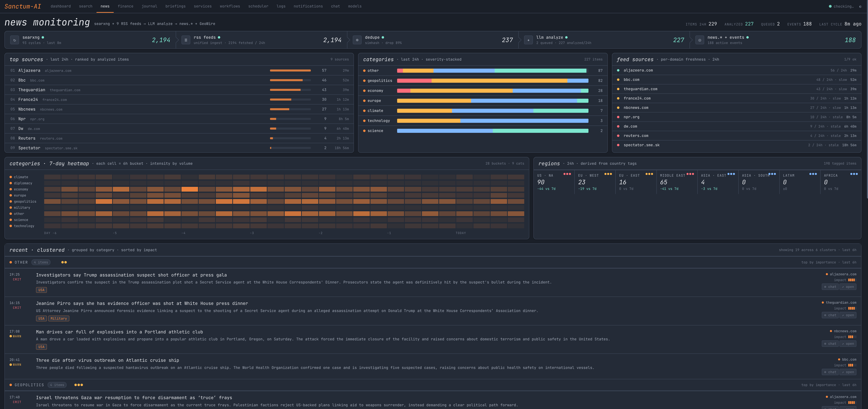Viewport: 868px width, 409px height.
Task: Click the 4 items badge beside OTHER
Action: pyautogui.click(x=41, y=262)
